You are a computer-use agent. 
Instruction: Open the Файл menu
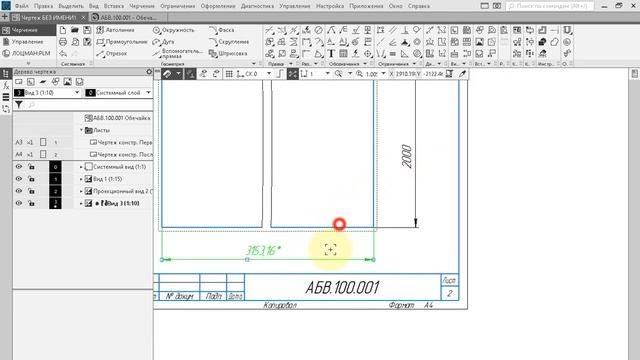21,6
